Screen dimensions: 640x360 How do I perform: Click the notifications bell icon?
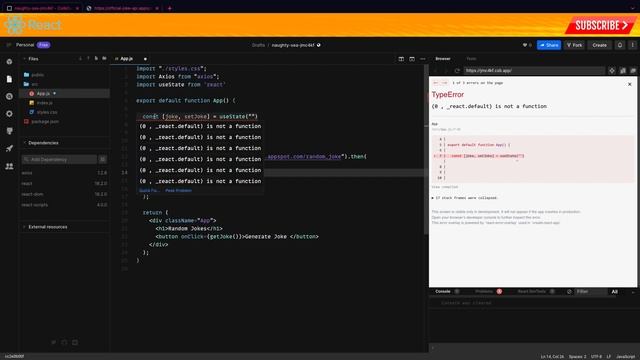pos(620,45)
